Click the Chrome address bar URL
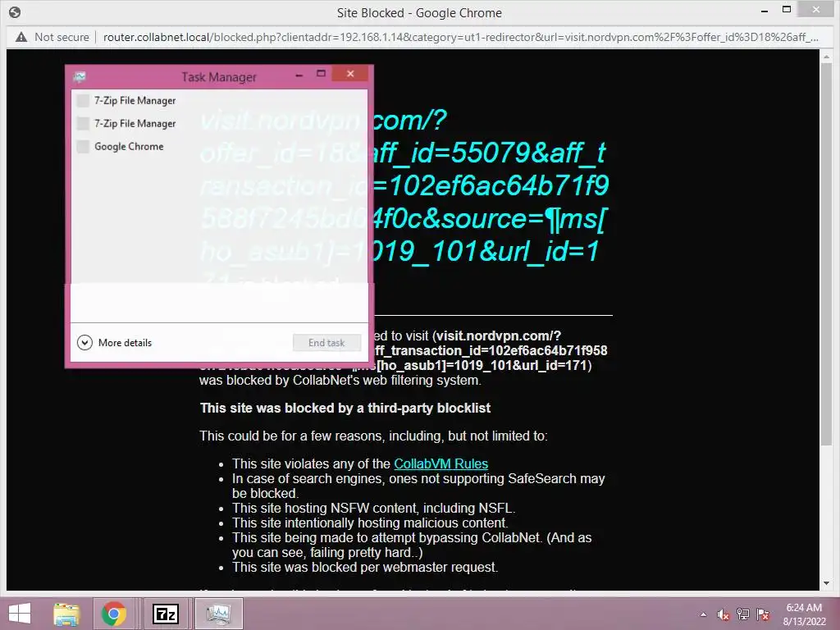 (x=460, y=37)
